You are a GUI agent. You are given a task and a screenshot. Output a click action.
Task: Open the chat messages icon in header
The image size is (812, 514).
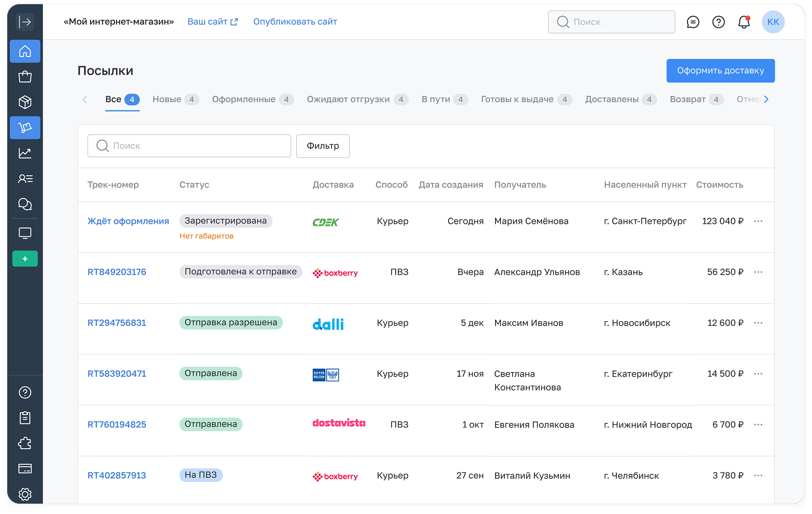click(x=693, y=22)
